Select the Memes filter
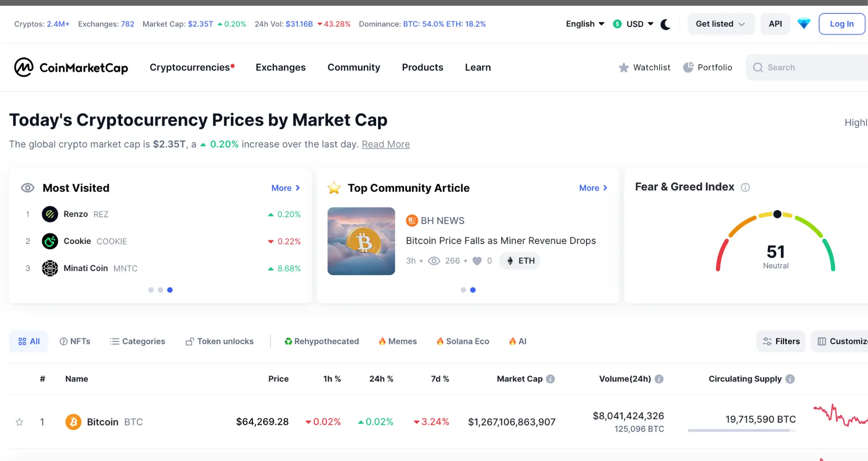 (397, 341)
